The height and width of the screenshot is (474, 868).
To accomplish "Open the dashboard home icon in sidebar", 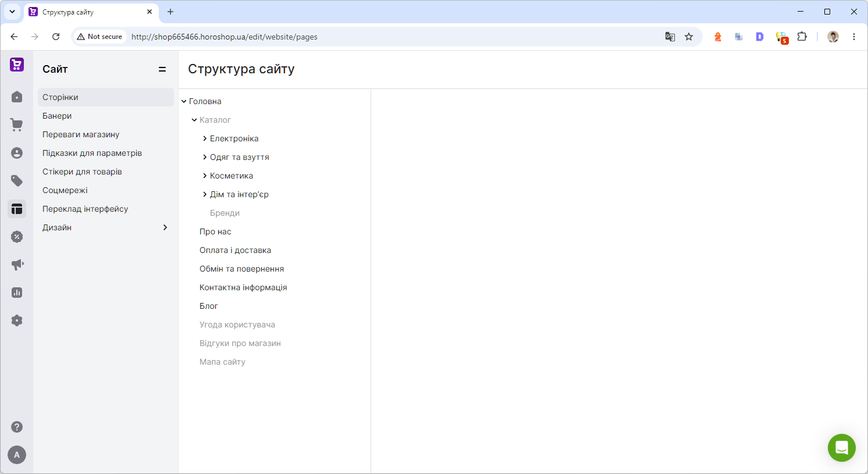I will [17, 97].
